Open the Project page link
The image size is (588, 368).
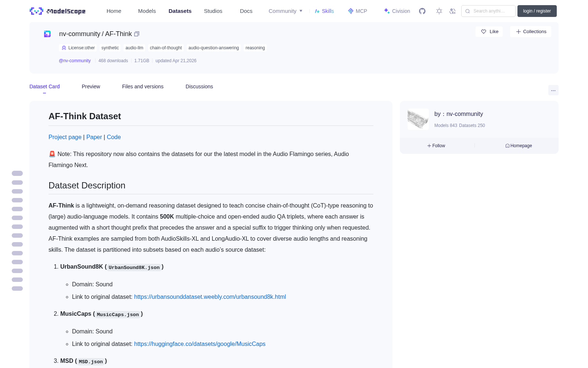(x=65, y=137)
